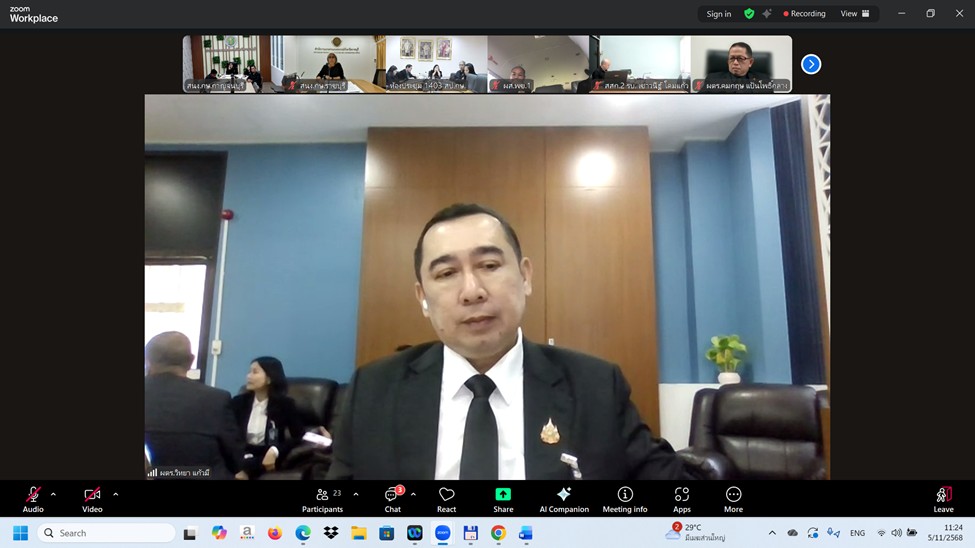
Task: Open the View layout menu
Action: point(854,14)
